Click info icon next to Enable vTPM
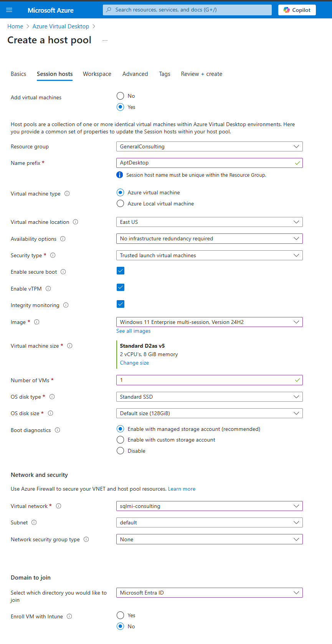 point(48,289)
